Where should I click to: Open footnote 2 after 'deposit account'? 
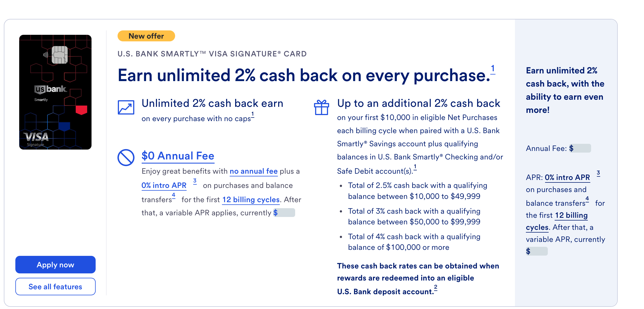tap(435, 287)
